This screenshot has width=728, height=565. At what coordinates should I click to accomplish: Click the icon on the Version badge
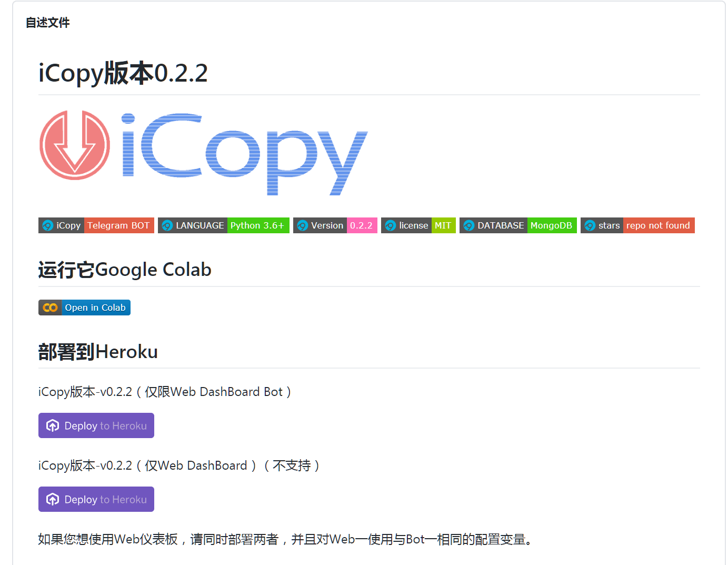(303, 226)
